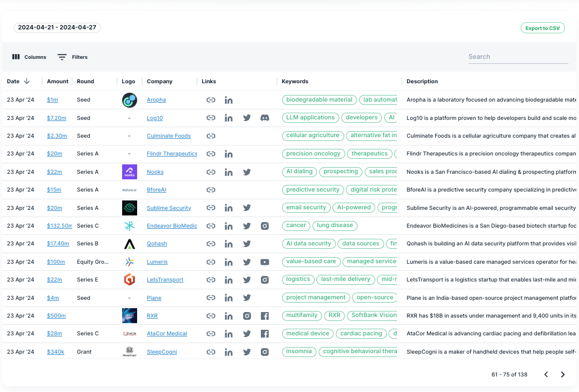This screenshot has height=392, width=579.
Task: Click the $500m amount for RXR
Action: coord(56,316)
